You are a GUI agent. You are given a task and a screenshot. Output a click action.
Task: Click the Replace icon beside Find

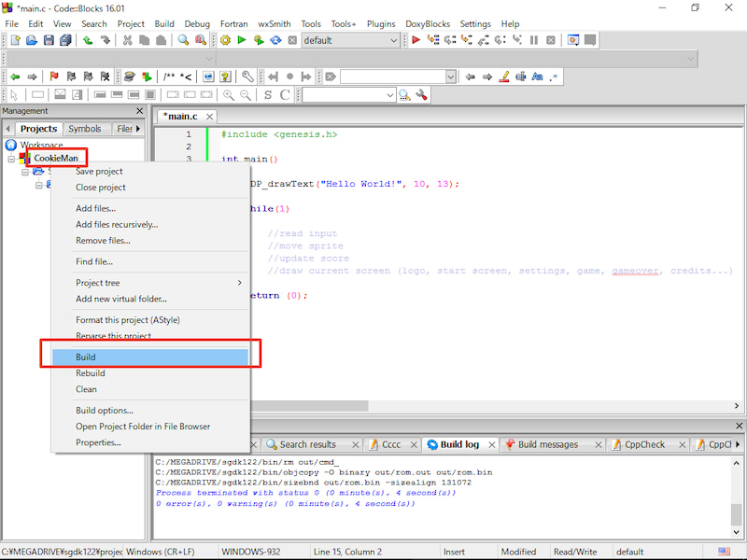pos(201,40)
